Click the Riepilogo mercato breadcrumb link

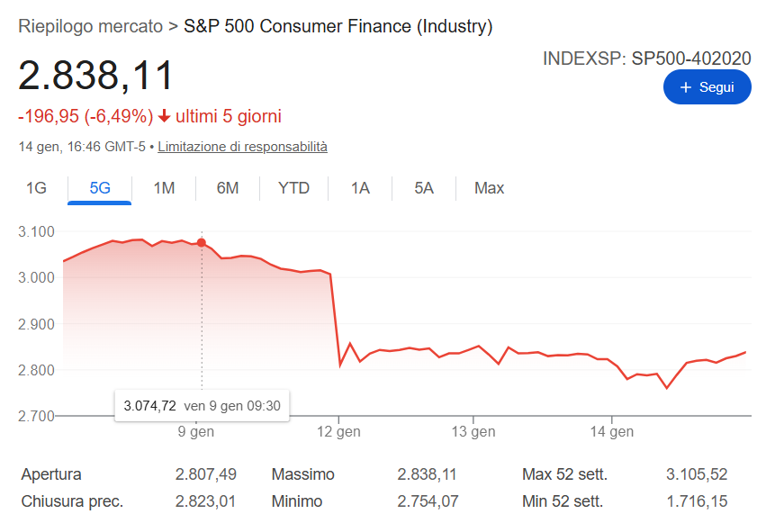click(91, 26)
